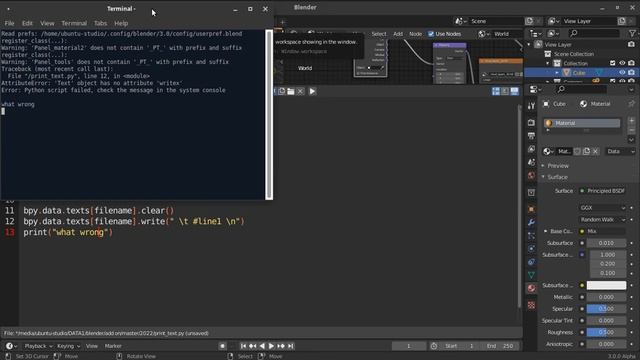Collapse the Collection tree in outliner
The width and height of the screenshot is (640, 360).
point(548,63)
